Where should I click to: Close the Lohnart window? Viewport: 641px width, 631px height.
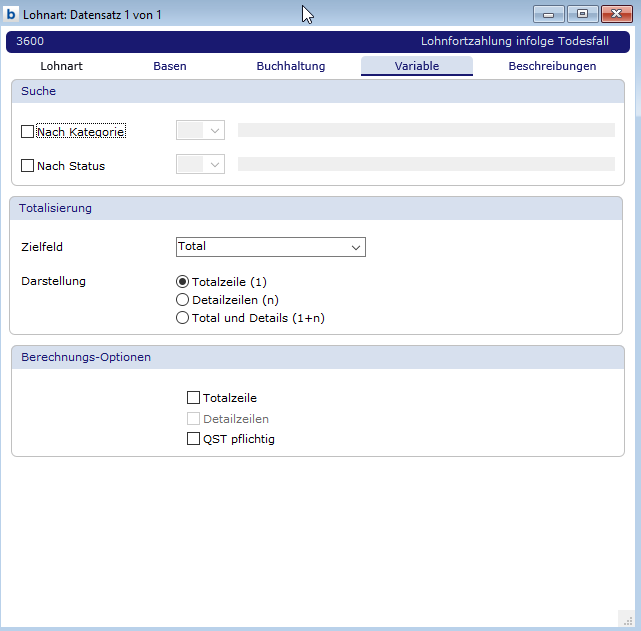617,14
